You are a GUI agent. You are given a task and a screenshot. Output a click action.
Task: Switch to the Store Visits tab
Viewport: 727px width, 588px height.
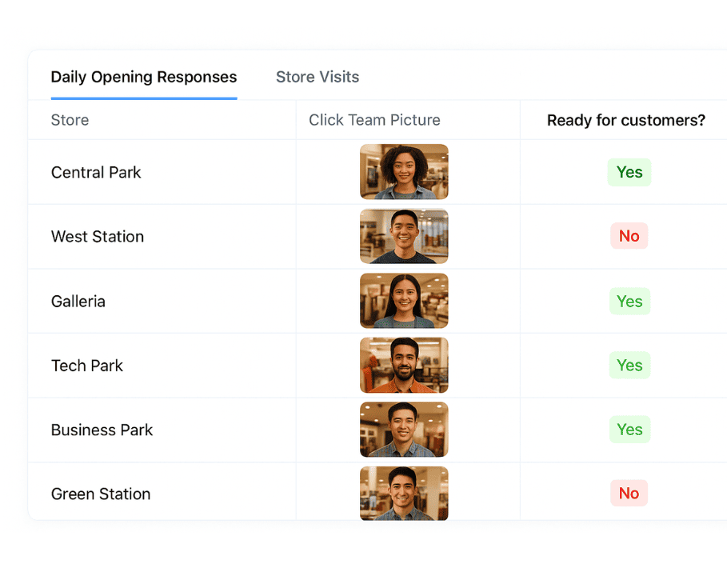point(317,77)
